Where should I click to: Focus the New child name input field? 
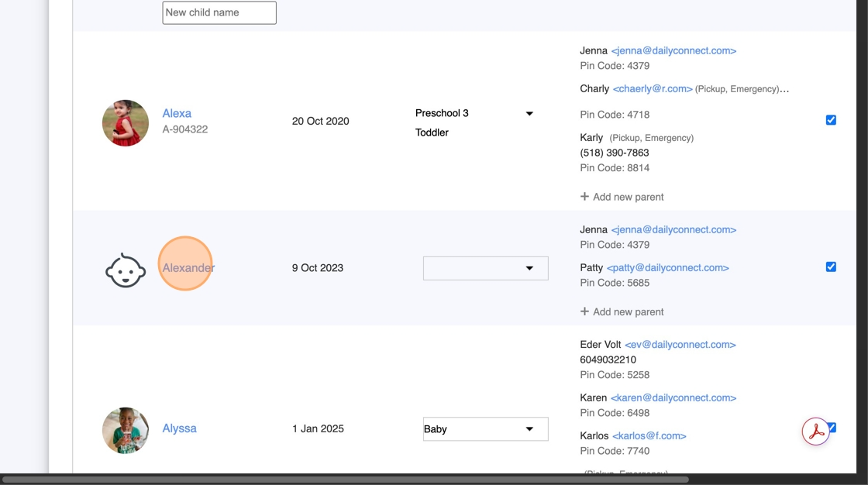point(219,12)
